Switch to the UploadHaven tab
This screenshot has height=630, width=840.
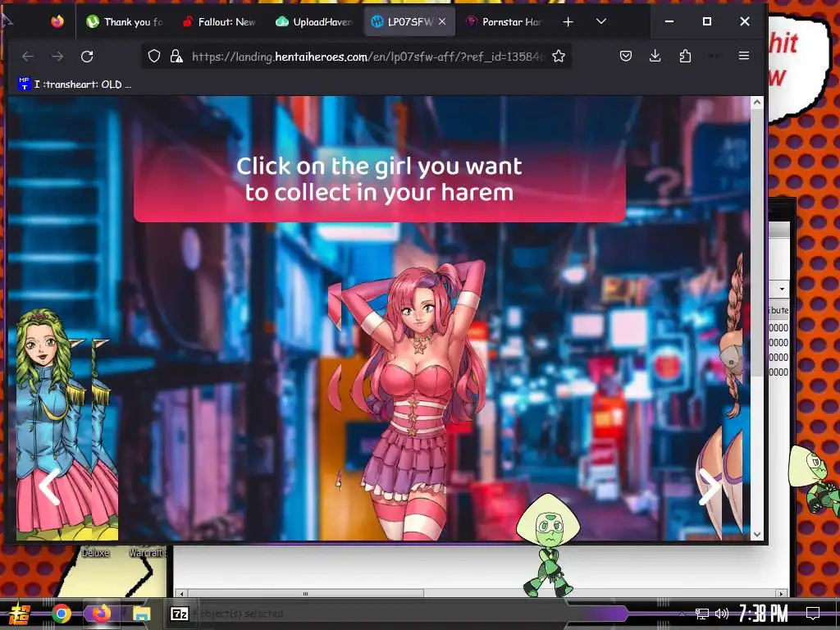(313, 22)
